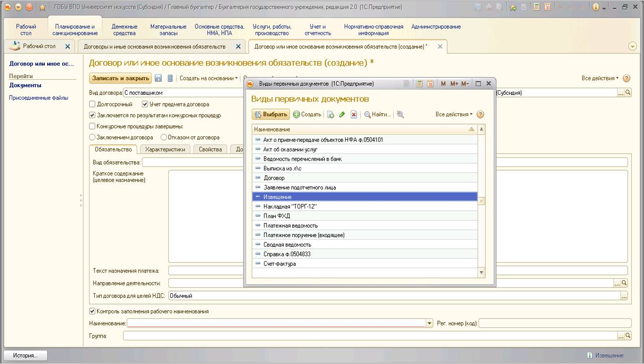
Task: Click the item icon of the Счет-фактура row
Action: click(x=257, y=264)
